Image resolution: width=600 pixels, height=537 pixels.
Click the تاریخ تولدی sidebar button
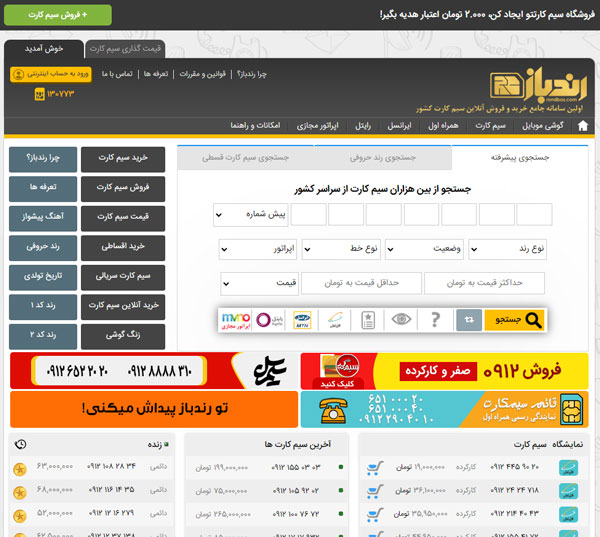point(43,277)
